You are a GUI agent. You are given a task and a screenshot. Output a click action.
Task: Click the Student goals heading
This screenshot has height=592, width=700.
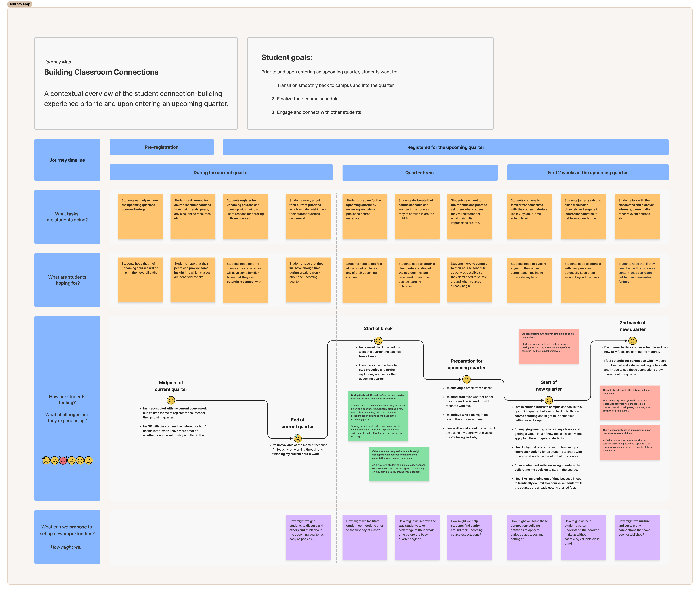coord(287,57)
